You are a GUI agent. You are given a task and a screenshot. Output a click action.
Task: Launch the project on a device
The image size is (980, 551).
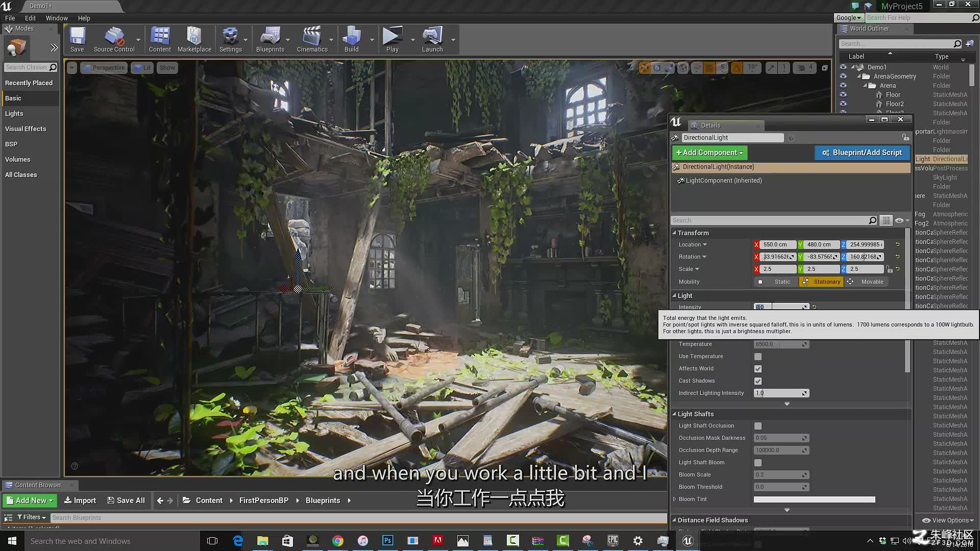pos(432,40)
